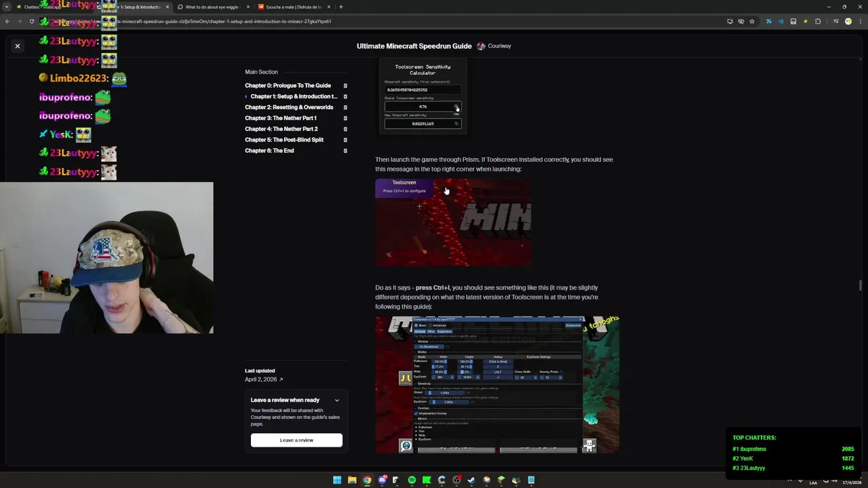Go to Chapter 3: The Nether Part 1
Viewport: 868px width, 488px height.
point(281,118)
